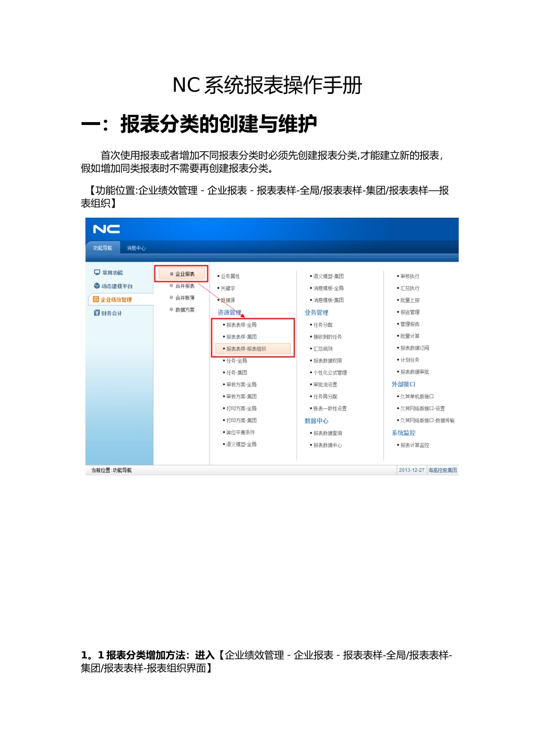Open the 常用功能 sidebar item
This screenshot has height=756, width=534.
point(112,273)
